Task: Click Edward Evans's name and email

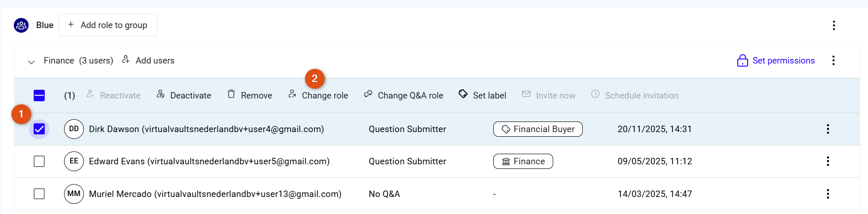Action: (x=209, y=162)
